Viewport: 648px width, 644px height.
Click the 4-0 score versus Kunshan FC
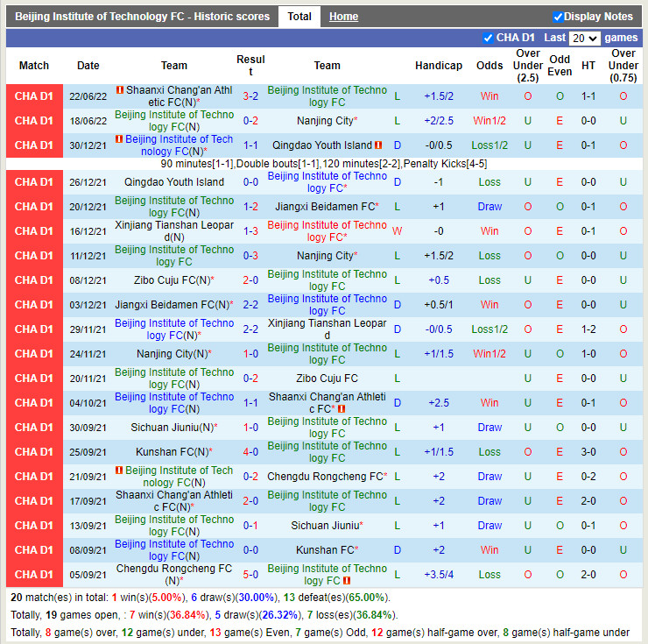tap(250, 452)
